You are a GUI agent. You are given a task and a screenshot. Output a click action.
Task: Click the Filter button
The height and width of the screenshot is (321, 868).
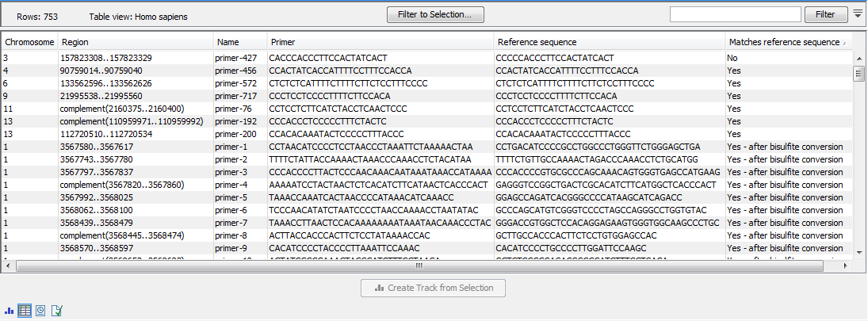pyautogui.click(x=824, y=14)
